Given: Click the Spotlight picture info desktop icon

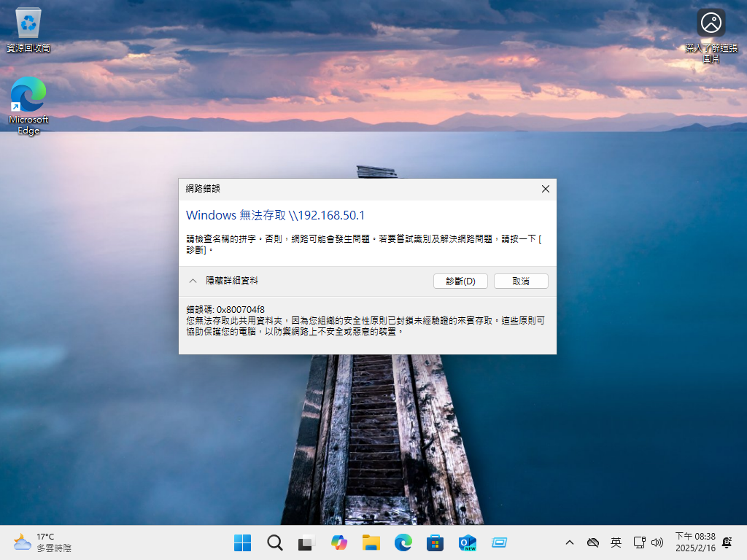Looking at the screenshot, I should point(711,33).
